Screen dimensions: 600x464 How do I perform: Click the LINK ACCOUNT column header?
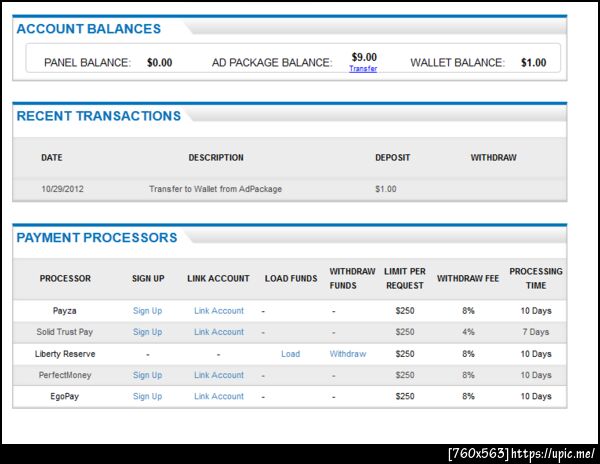218,278
